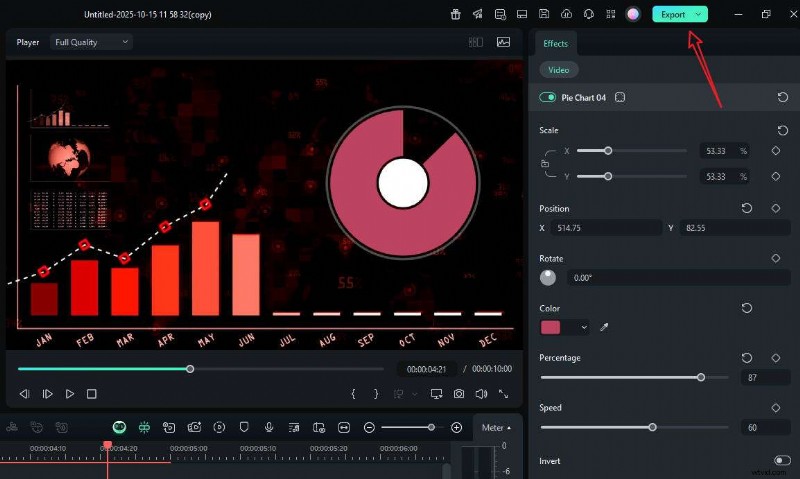Select the Video sub-tab

coord(559,70)
